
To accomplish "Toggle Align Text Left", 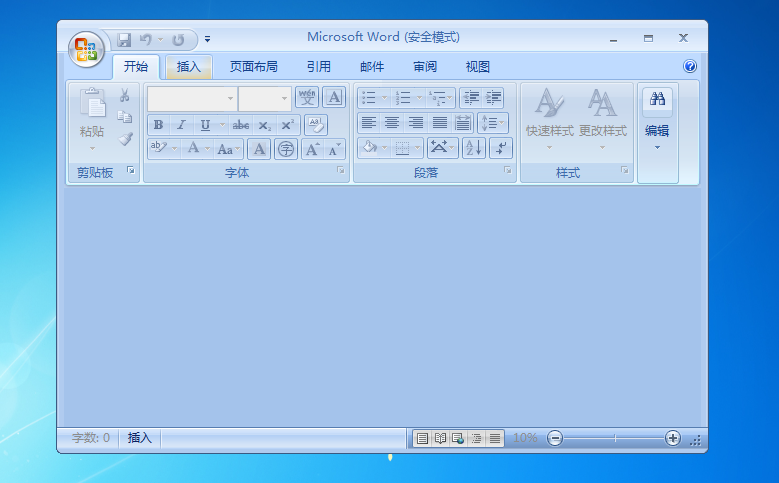I will coord(369,122).
